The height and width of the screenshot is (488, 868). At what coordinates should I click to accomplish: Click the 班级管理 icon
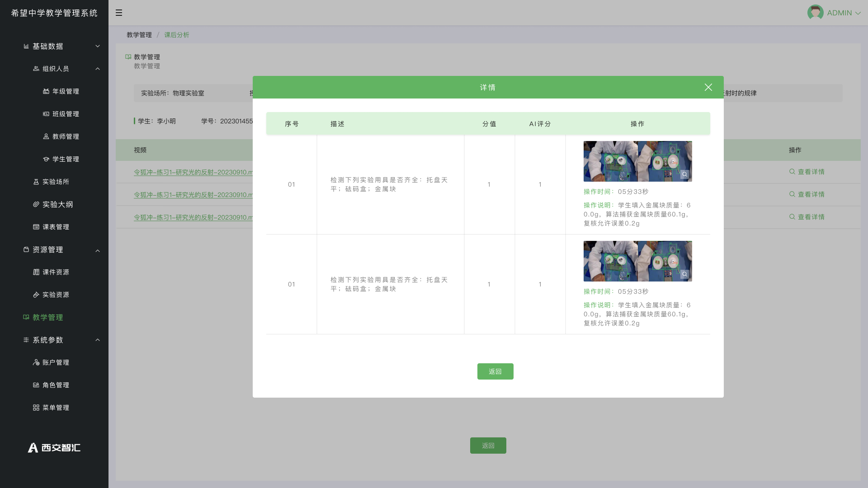coord(46,114)
